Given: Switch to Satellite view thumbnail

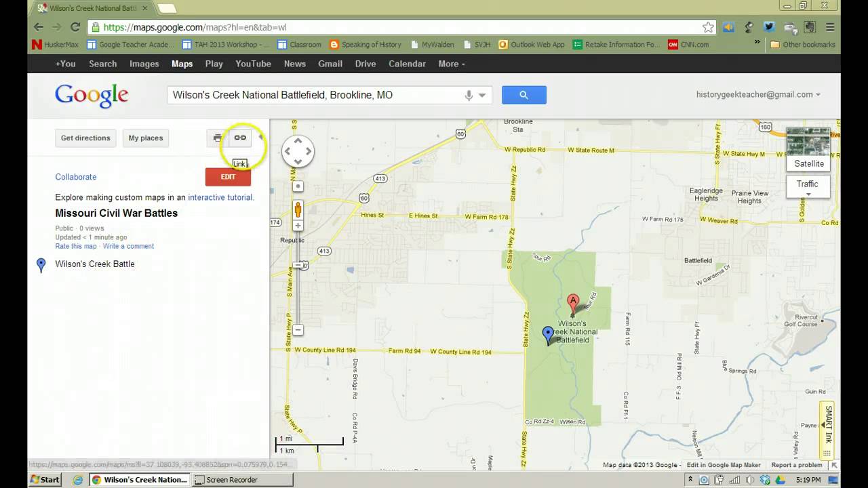Looking at the screenshot, I should tap(808, 148).
